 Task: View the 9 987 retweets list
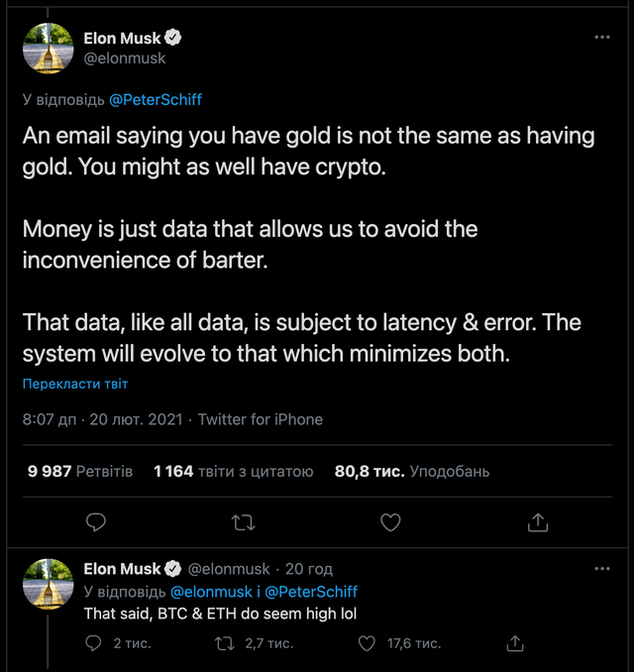[x=80, y=472]
